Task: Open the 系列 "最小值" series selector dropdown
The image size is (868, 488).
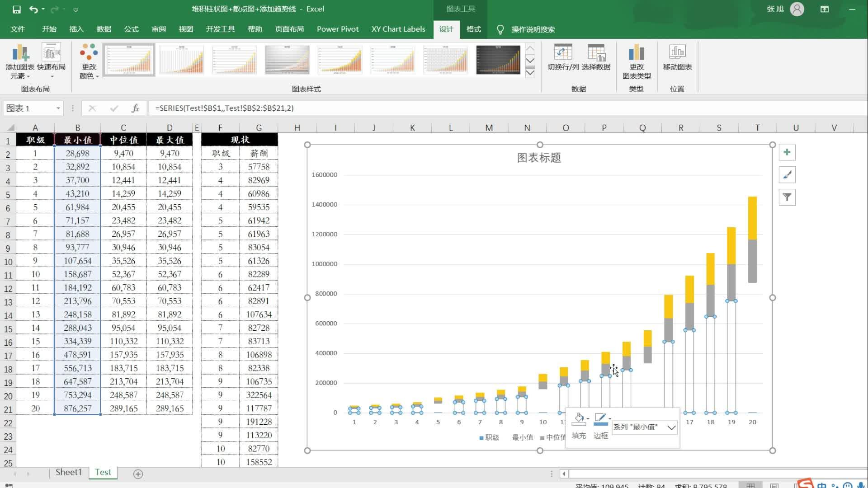Action: coord(672,427)
